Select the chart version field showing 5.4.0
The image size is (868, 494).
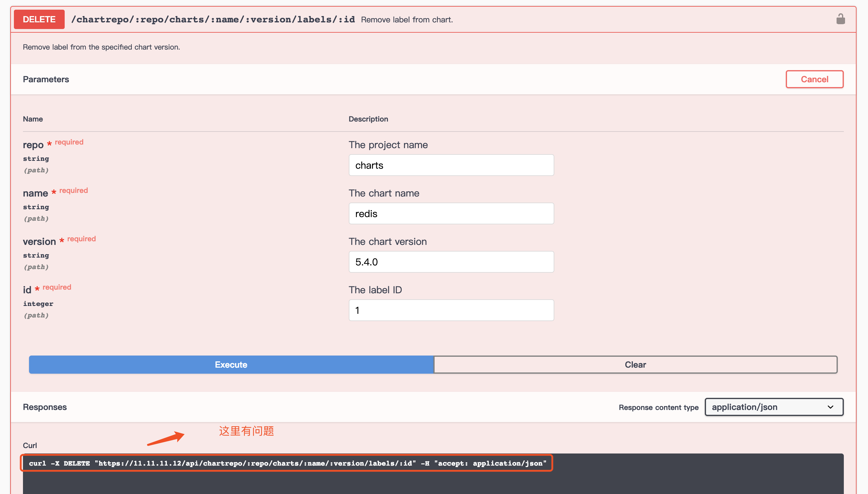(x=451, y=262)
